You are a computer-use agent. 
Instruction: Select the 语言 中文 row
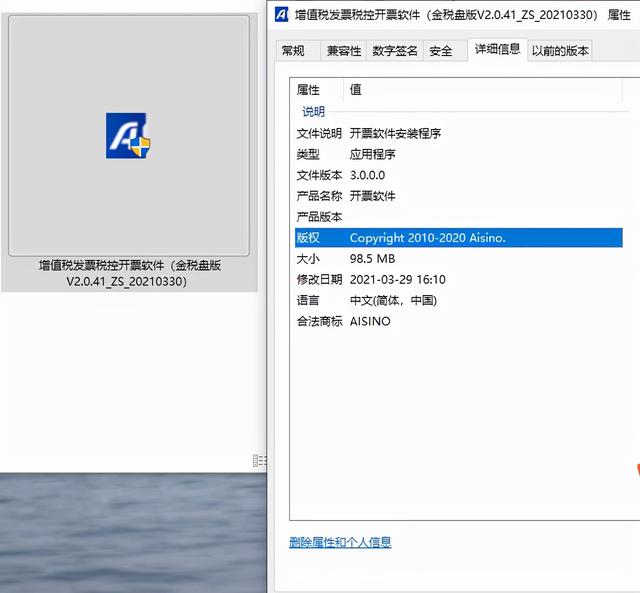(x=459, y=300)
